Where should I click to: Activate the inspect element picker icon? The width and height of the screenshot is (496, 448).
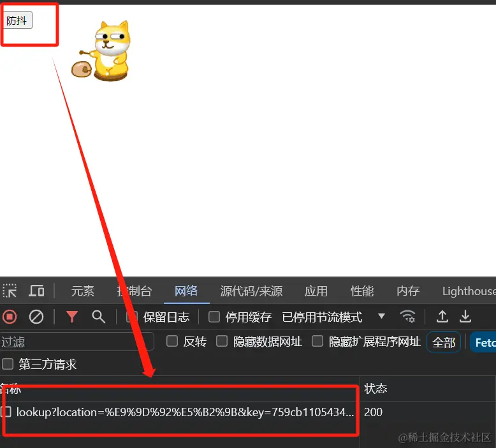pyautogui.click(x=10, y=291)
